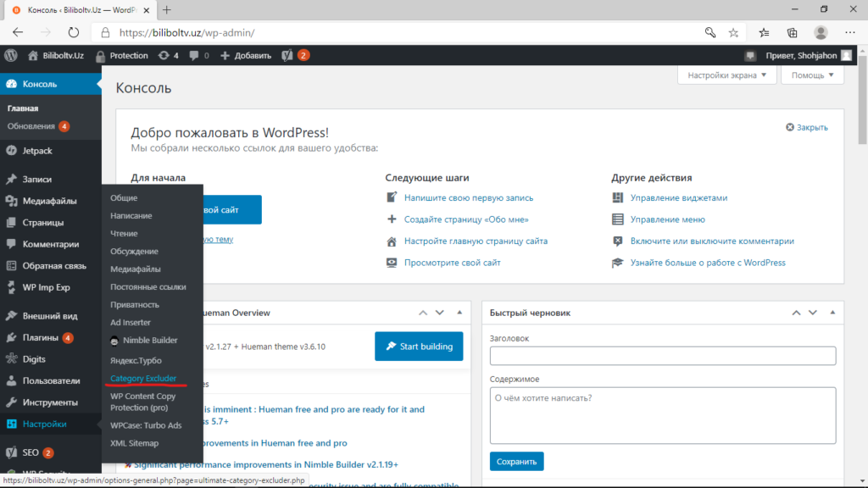
Task: Open Jetpack in the sidebar
Action: 37,151
